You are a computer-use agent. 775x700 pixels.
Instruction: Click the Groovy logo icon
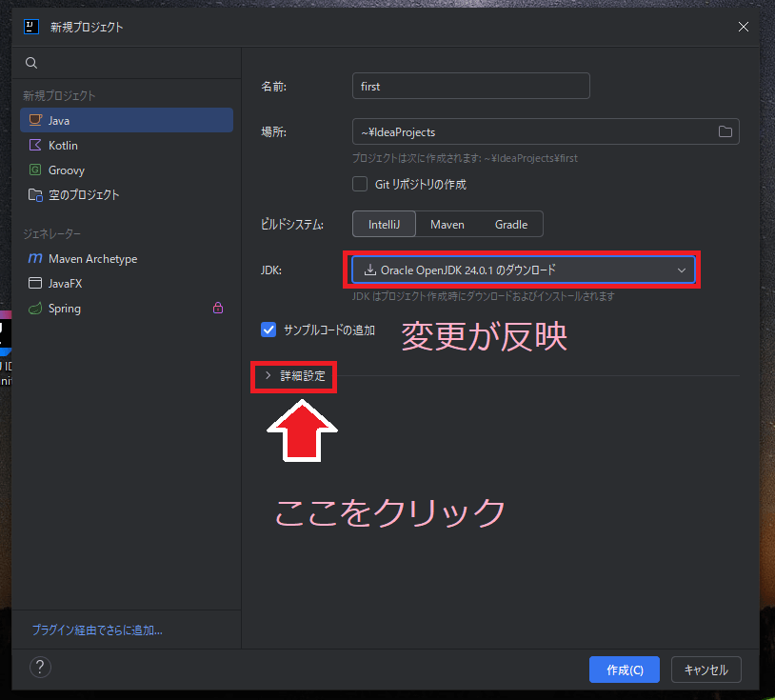pyautogui.click(x=35, y=170)
